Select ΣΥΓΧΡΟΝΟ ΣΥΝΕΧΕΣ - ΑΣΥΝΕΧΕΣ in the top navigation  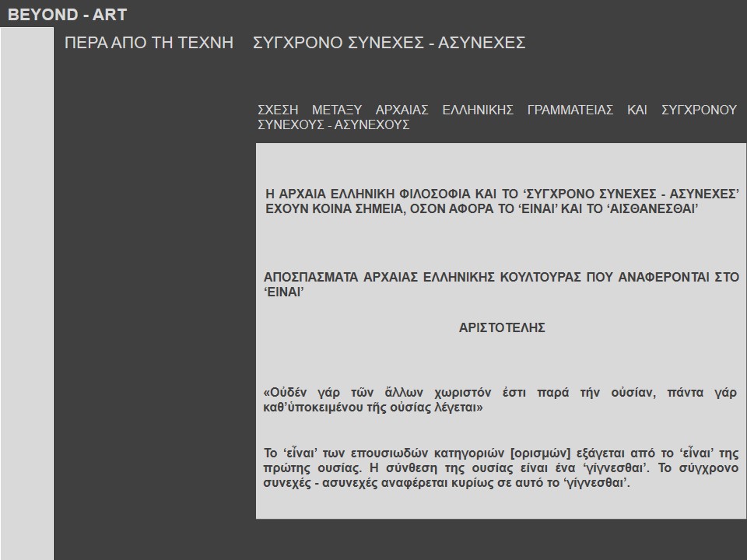pyautogui.click(x=389, y=43)
